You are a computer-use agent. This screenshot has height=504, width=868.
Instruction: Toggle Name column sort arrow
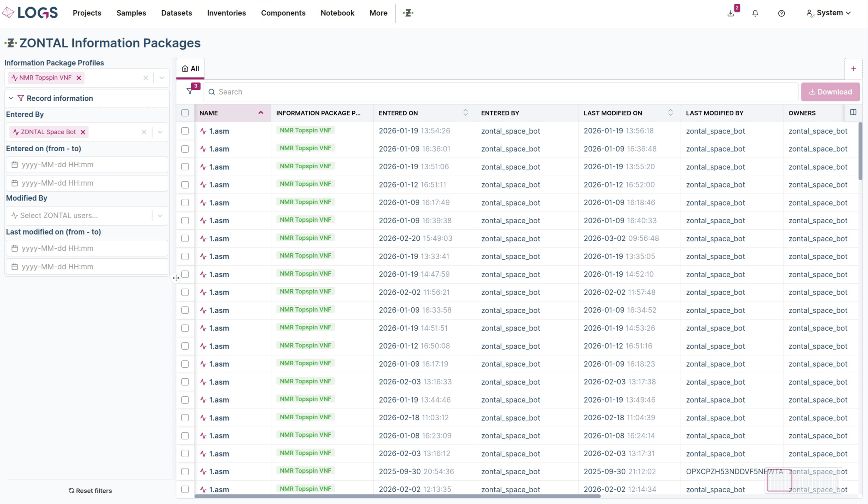pos(261,113)
